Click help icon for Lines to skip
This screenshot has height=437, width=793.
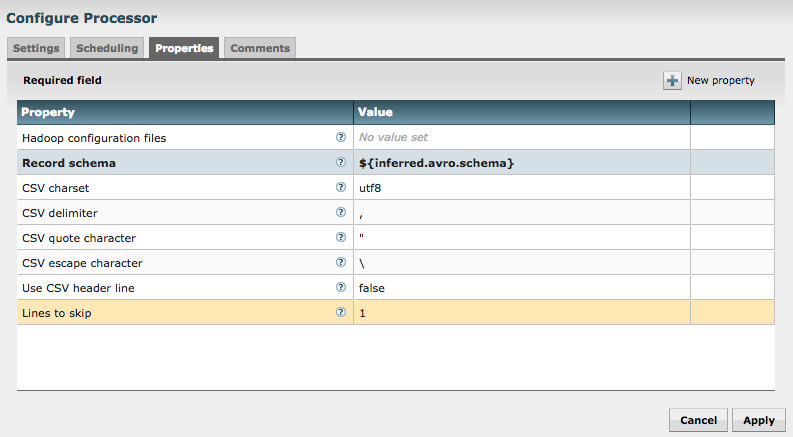341,313
